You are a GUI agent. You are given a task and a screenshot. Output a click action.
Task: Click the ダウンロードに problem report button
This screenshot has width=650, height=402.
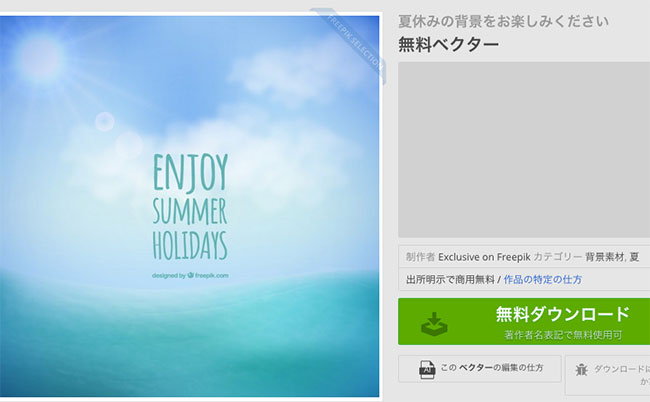607,375
